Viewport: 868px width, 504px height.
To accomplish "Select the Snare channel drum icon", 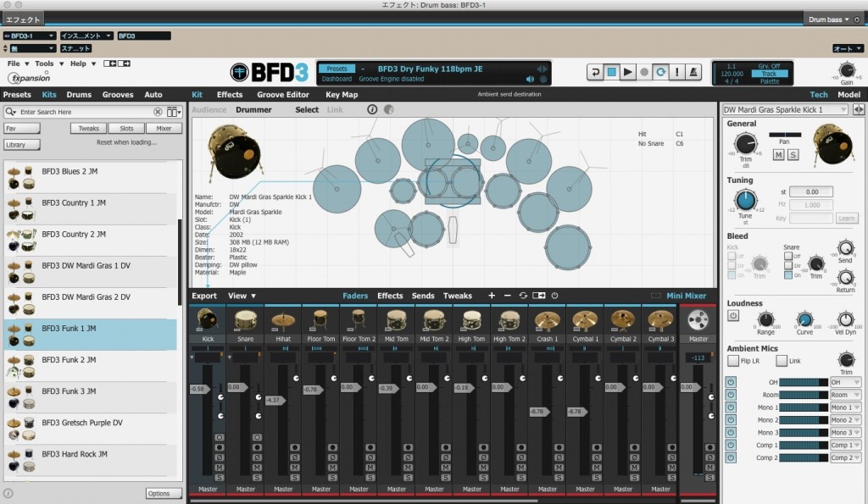I will click(x=245, y=320).
